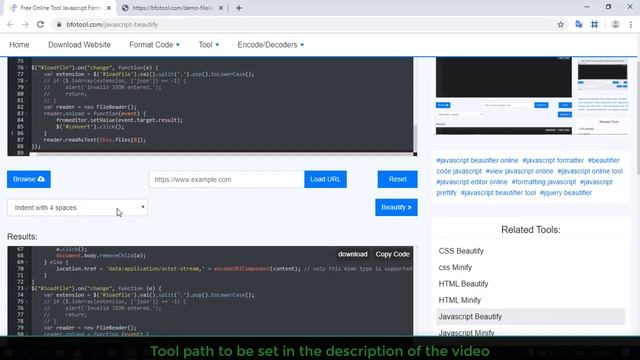Open the HTML Minify related tool
Image resolution: width=640 pixels, height=360 pixels.
(460, 300)
